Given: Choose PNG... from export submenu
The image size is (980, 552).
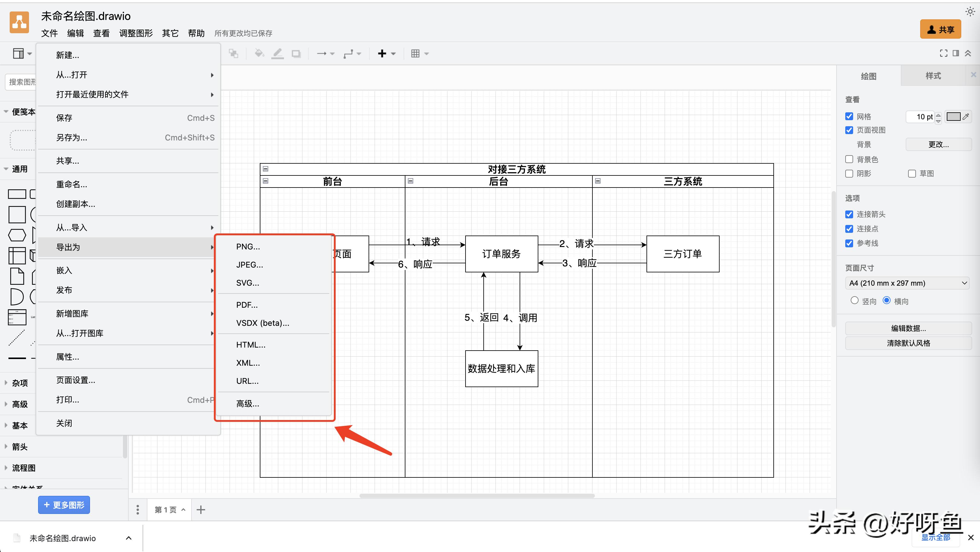Looking at the screenshot, I should (248, 247).
